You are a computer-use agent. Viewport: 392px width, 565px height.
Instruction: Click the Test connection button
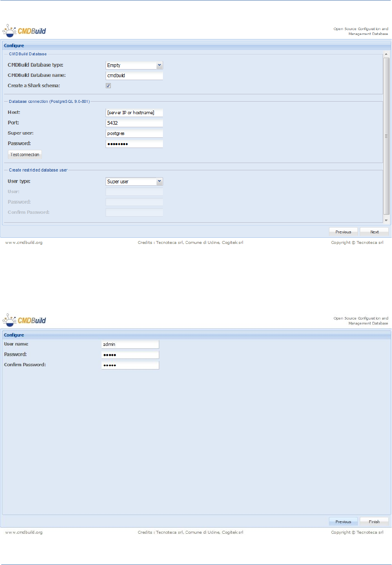point(25,154)
